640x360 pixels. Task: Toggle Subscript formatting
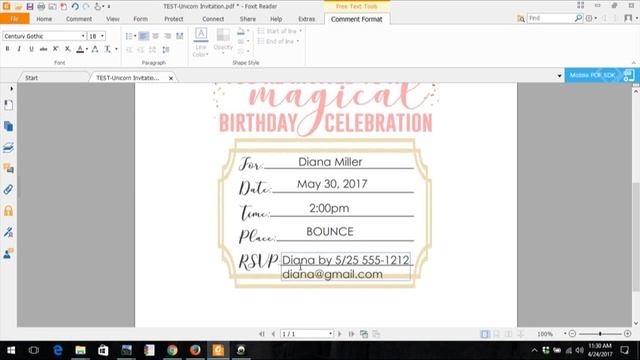tap(68, 49)
